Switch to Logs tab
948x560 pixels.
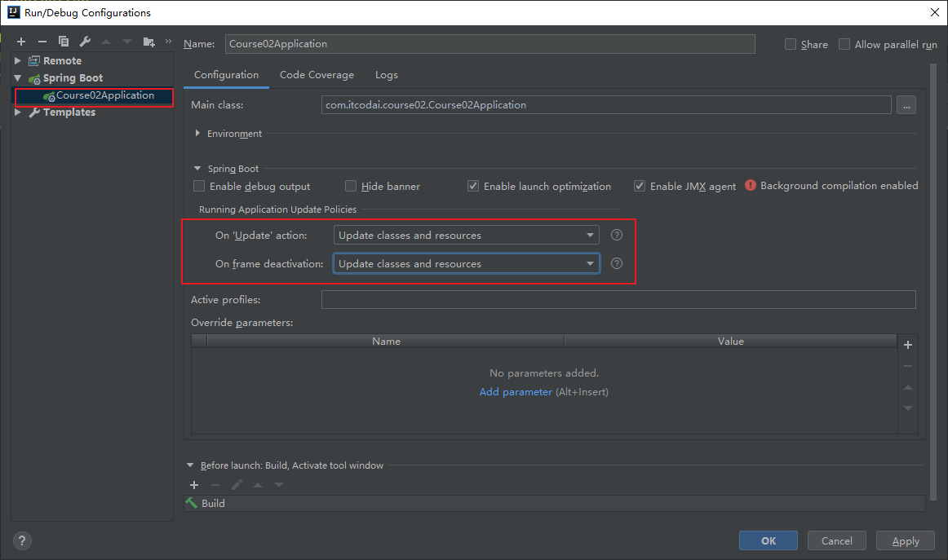click(387, 75)
